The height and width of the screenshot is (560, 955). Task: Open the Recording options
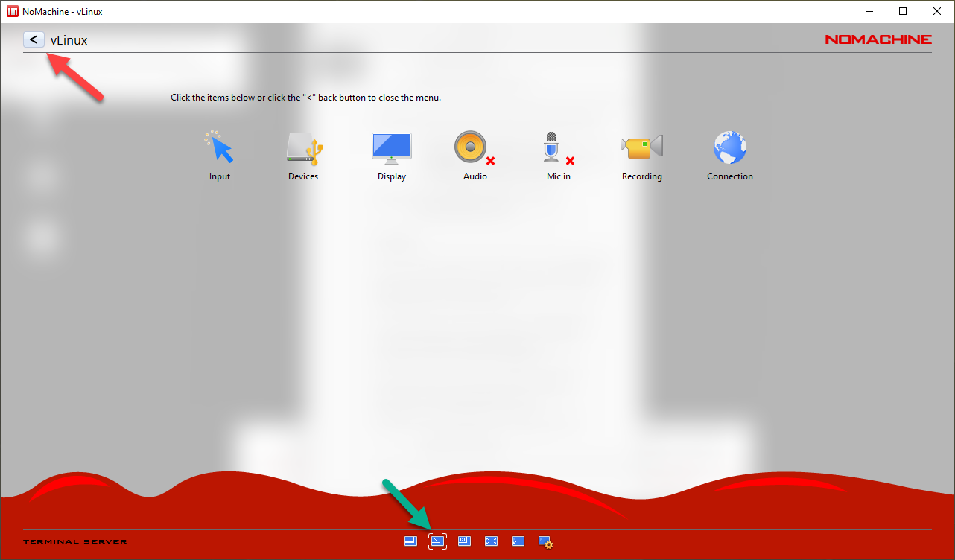point(642,156)
